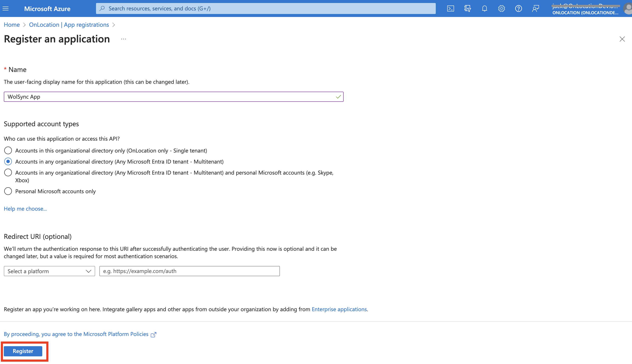The width and height of the screenshot is (632, 364).
Task: Expand the Select a platform dropdown
Action: (49, 271)
